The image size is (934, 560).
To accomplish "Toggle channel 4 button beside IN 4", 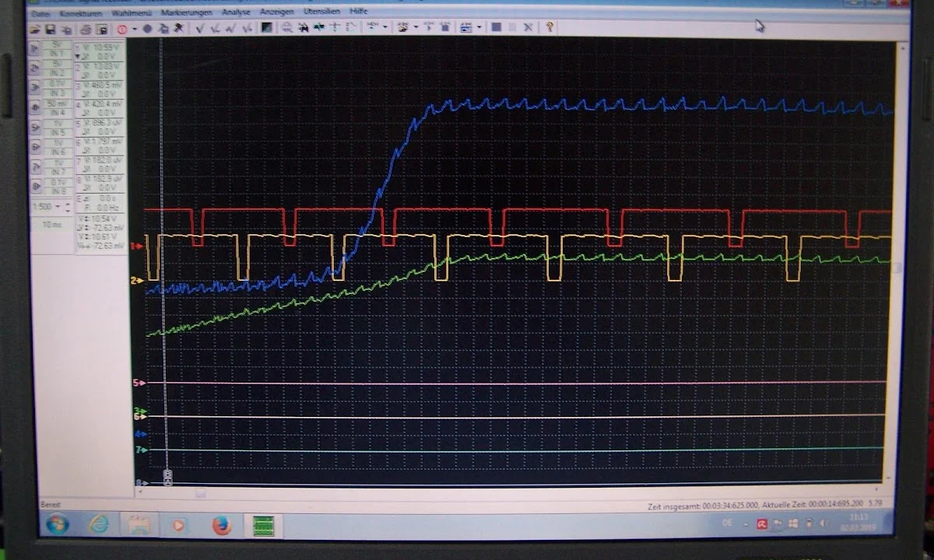I will pos(36,107).
